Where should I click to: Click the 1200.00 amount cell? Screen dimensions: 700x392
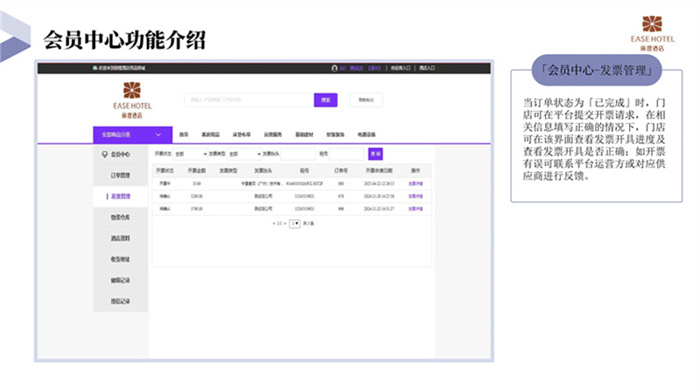coord(196,196)
